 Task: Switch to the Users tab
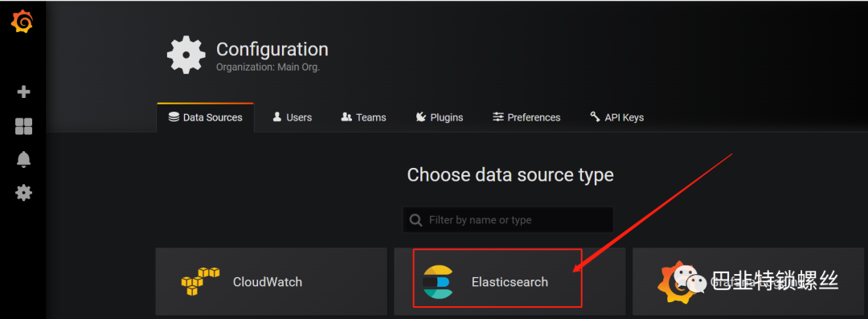[x=293, y=117]
